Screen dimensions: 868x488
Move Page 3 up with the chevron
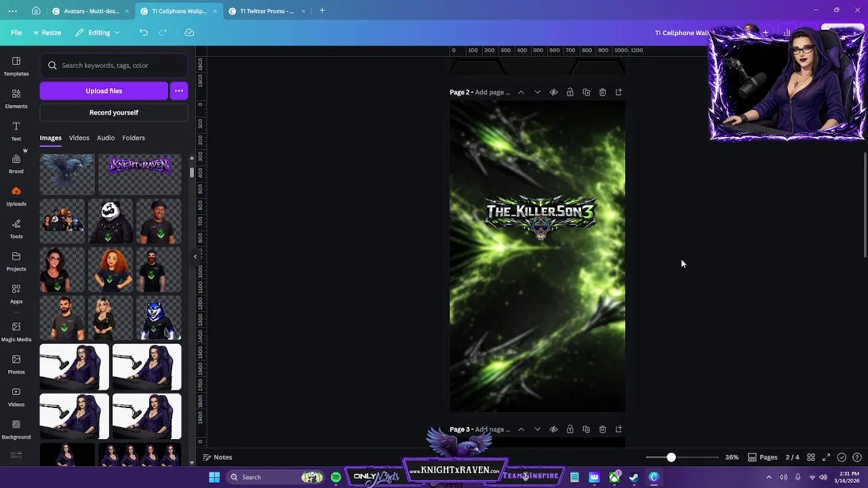click(521, 429)
